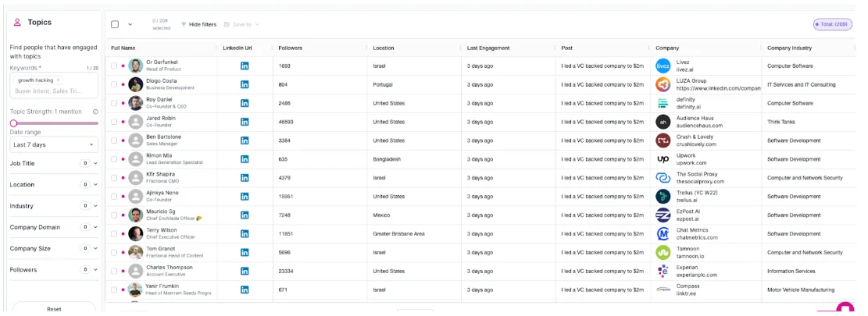This screenshot has height=316, width=868.
Task: Click the info icon beside Topic Strength
Action: point(96,112)
